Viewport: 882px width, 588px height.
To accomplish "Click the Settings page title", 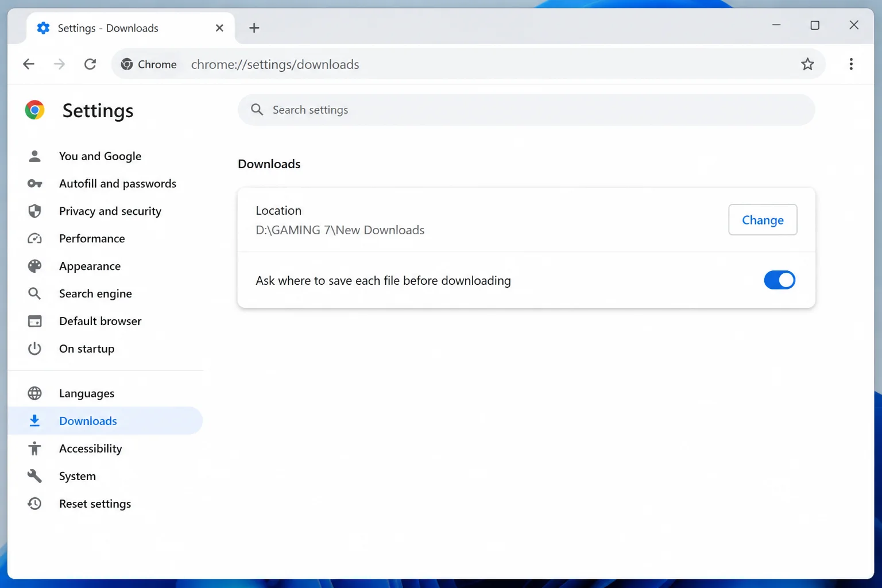I will click(98, 110).
